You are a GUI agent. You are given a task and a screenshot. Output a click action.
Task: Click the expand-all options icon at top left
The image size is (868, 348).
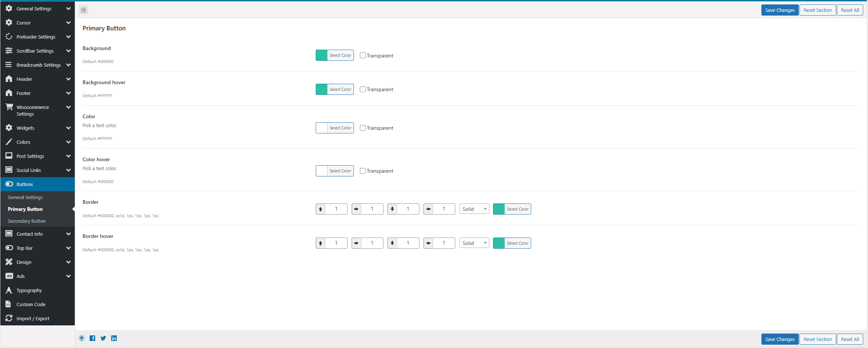(x=84, y=10)
